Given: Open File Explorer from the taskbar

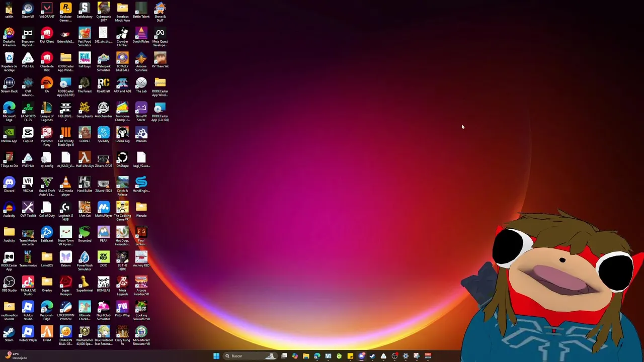Looking at the screenshot, I should [306, 356].
